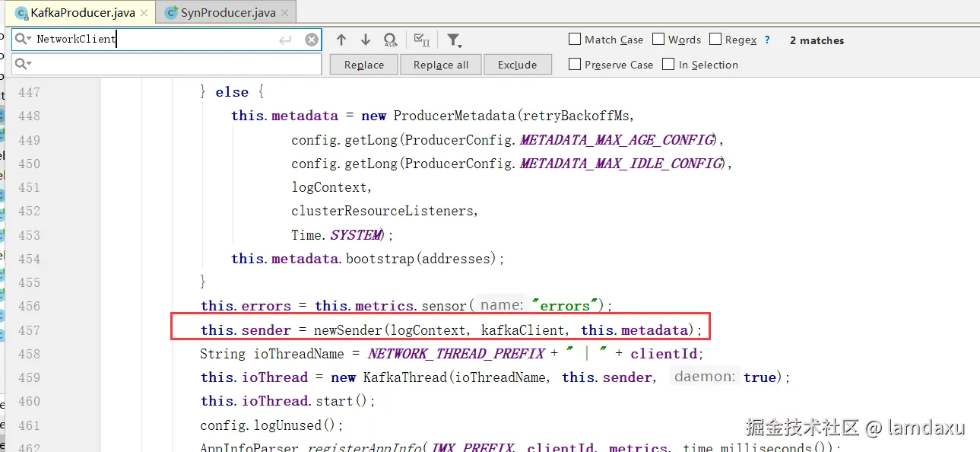Image resolution: width=980 pixels, height=452 pixels.
Task: Click the select all occurrences icon
Action: tap(421, 40)
